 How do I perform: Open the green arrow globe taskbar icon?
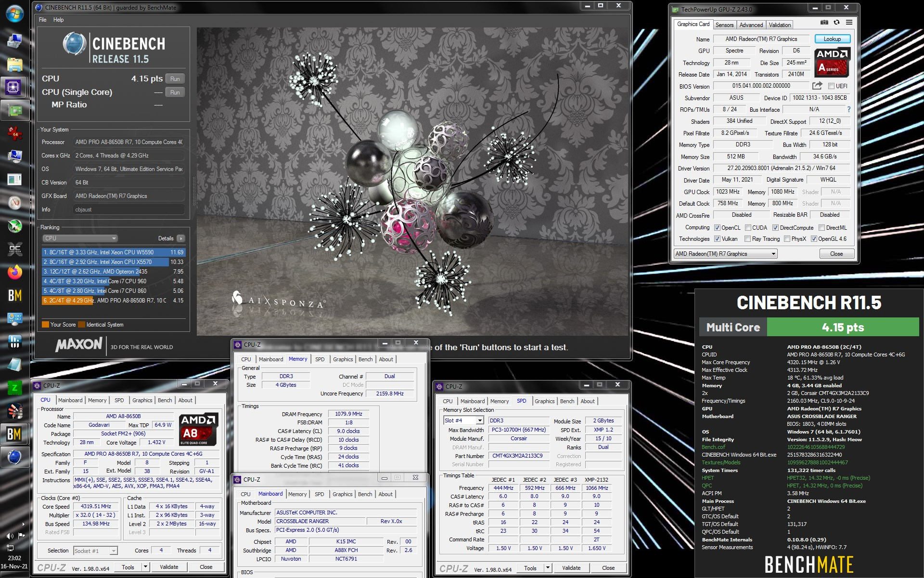(14, 226)
